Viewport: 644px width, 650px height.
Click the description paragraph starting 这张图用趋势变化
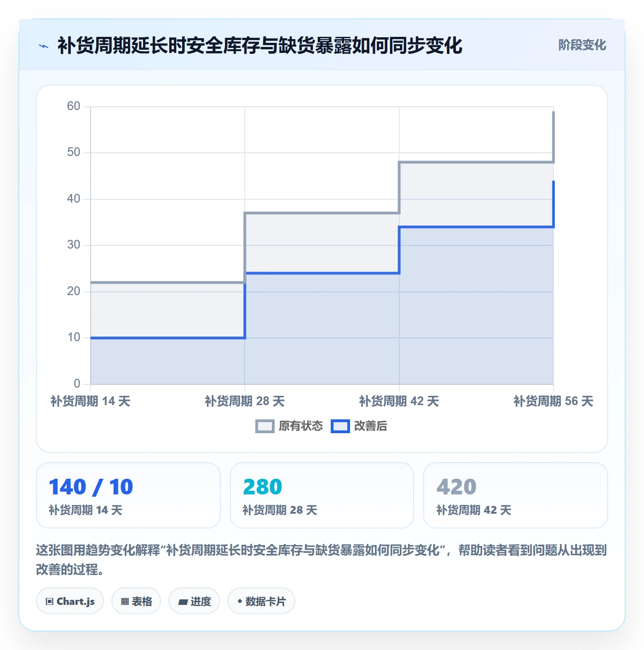[x=322, y=560]
